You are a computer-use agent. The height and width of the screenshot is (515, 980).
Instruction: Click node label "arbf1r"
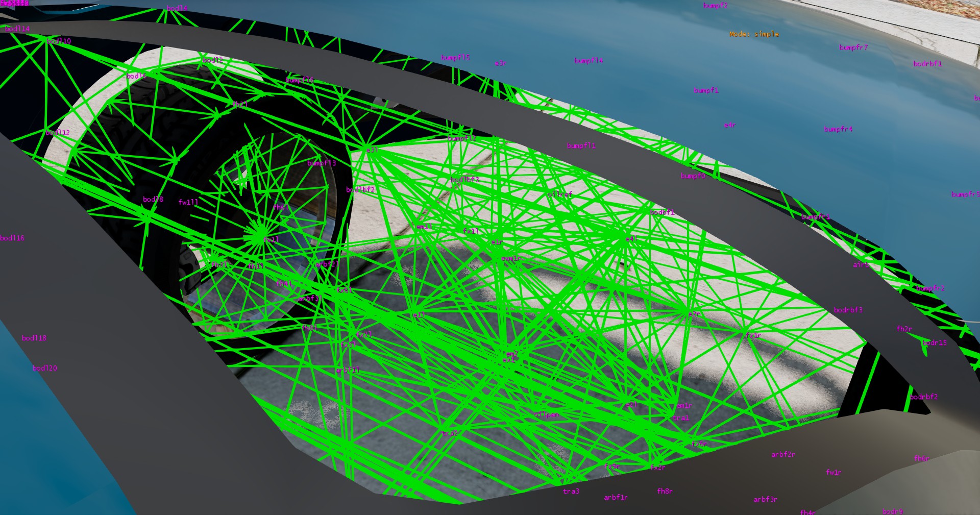point(616,497)
